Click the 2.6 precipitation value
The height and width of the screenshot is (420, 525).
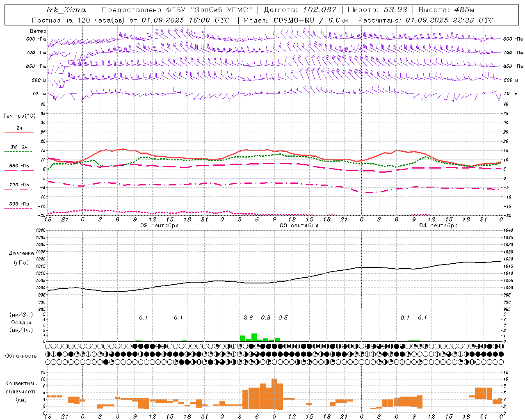pos(248,318)
